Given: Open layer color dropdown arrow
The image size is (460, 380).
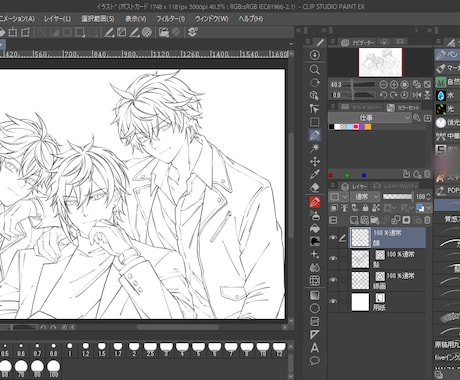Looking at the screenshot, I should [x=429, y=208].
